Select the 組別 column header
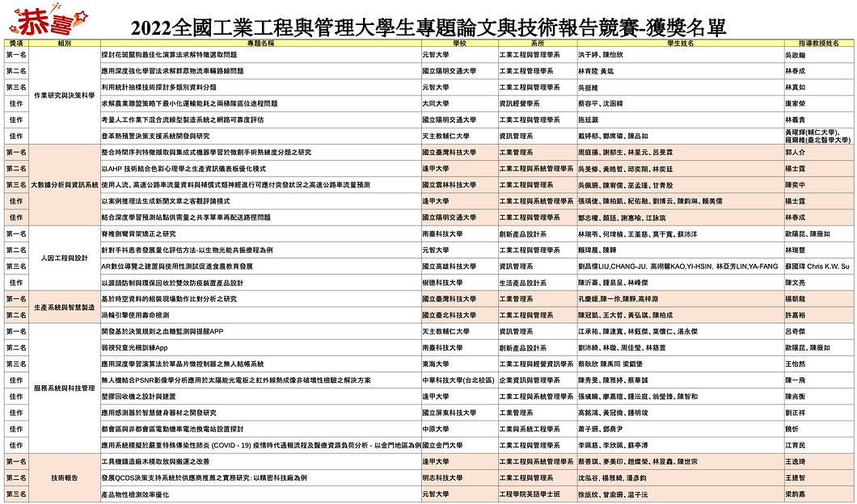The height and width of the screenshot is (504, 857). (64, 43)
